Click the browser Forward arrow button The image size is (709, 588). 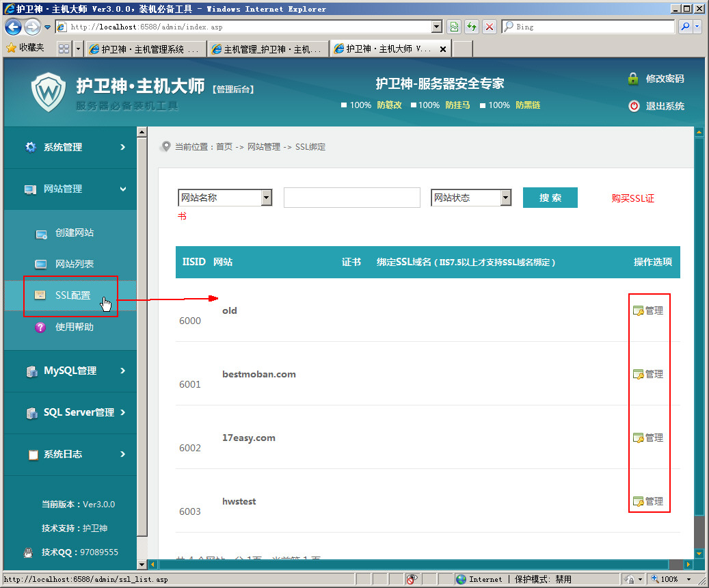coord(32,27)
